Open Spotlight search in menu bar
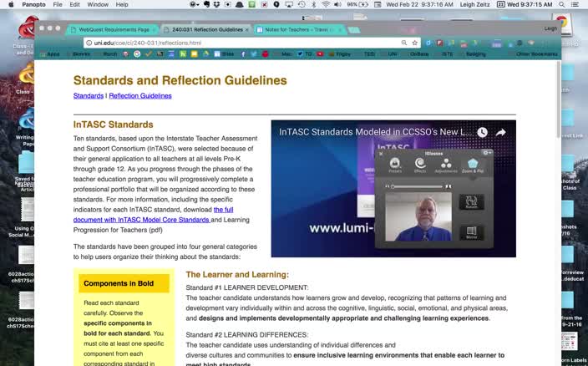Screen dimensions: 588x366 tap(561, 4)
